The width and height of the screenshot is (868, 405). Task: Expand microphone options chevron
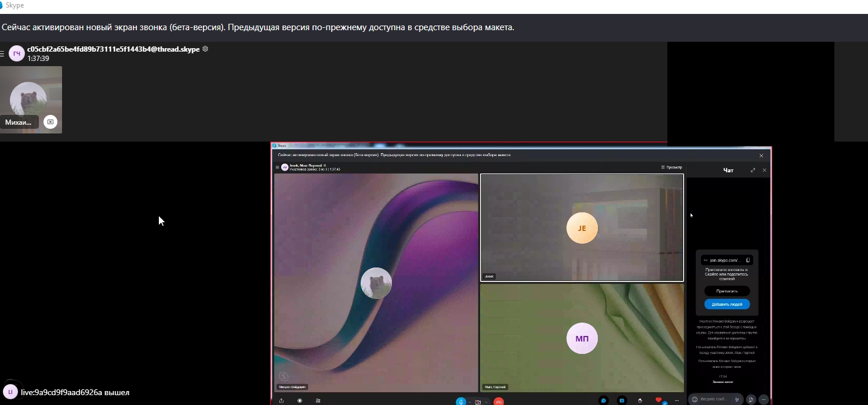point(470,402)
